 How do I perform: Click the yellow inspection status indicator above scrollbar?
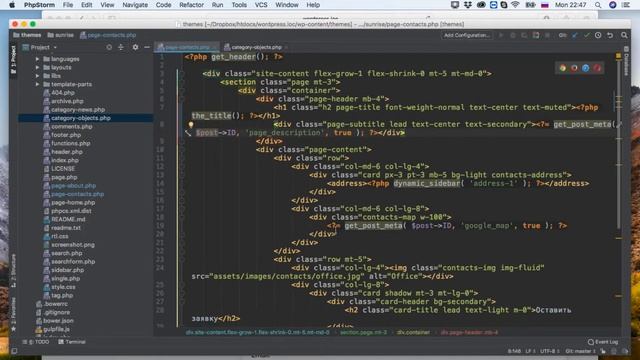pos(618,56)
